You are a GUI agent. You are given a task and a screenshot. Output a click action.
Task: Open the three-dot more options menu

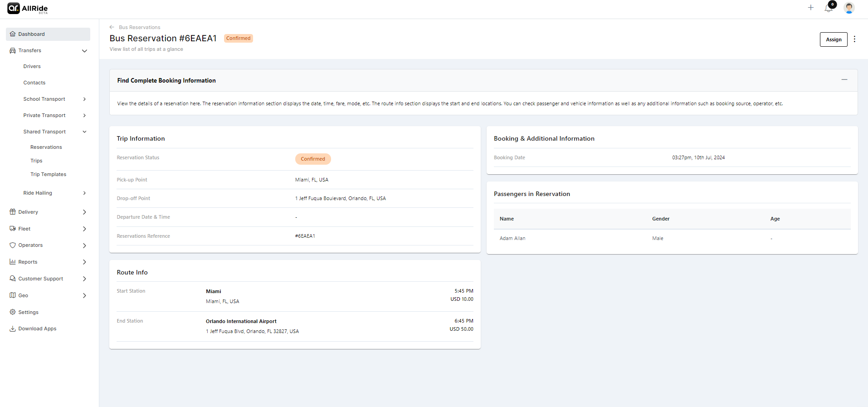click(x=854, y=39)
